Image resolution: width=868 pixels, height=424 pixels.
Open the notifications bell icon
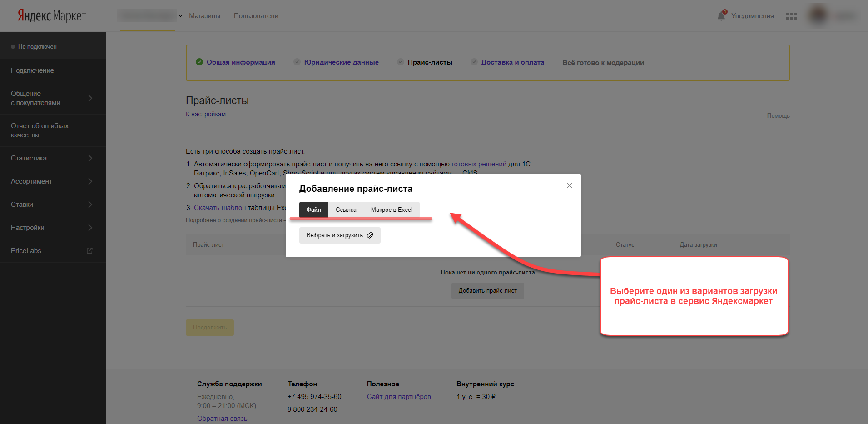(x=721, y=15)
